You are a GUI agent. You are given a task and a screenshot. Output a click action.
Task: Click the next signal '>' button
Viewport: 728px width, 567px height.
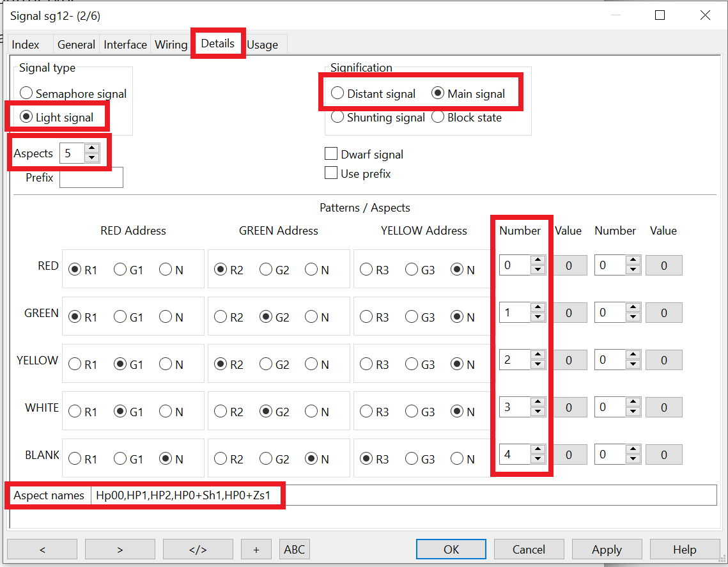click(120, 549)
